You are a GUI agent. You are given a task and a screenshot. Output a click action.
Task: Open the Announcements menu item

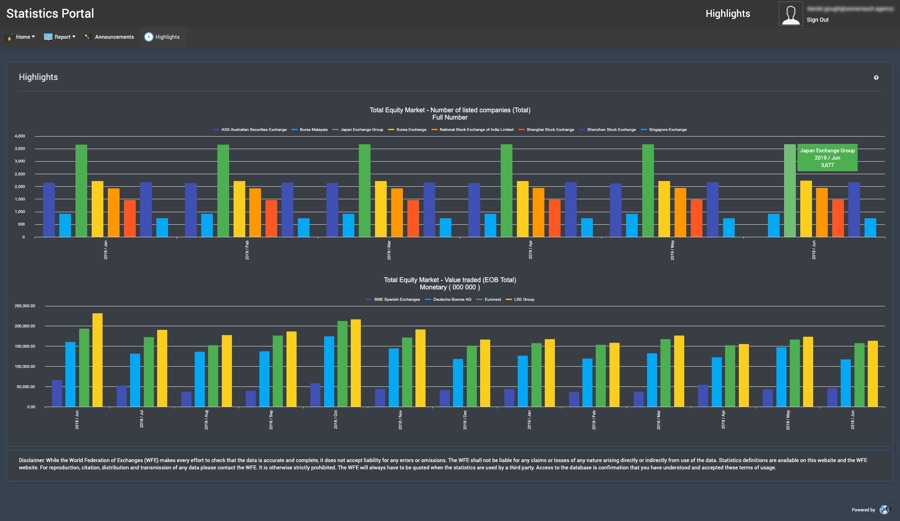click(114, 37)
